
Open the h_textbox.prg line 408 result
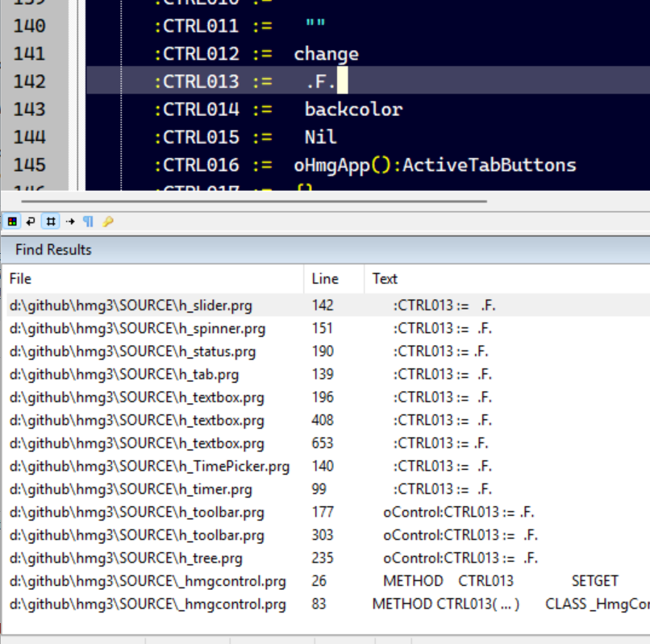point(328,421)
